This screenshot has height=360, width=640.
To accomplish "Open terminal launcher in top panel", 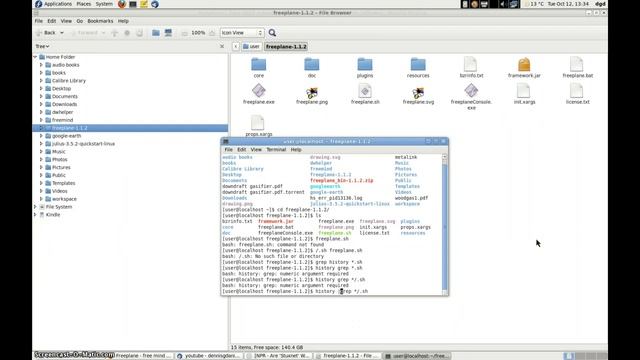I will [133, 4].
